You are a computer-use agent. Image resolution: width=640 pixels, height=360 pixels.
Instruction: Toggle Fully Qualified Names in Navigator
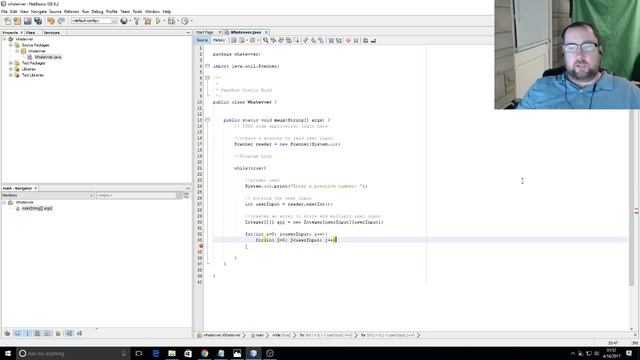point(58,333)
